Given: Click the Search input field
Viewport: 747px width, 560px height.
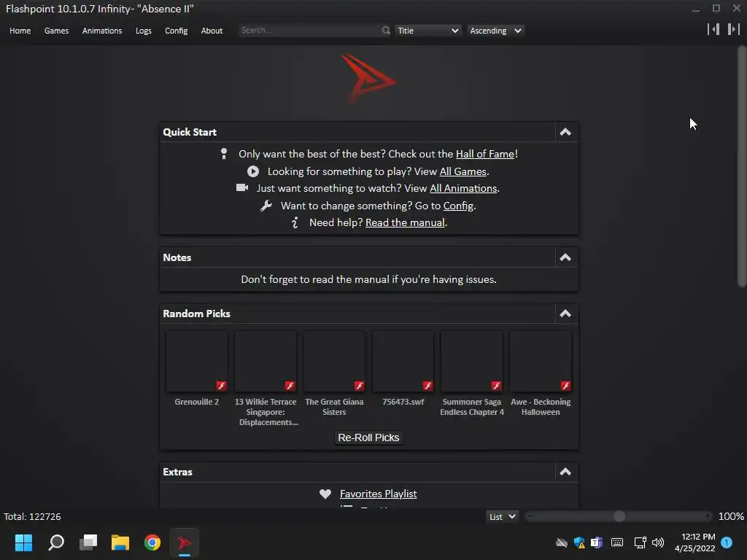Looking at the screenshot, I should [309, 31].
